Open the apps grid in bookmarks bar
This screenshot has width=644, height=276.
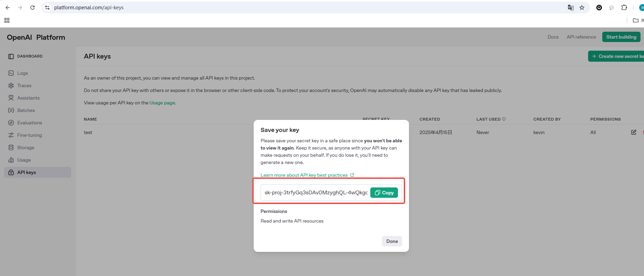tap(7, 20)
